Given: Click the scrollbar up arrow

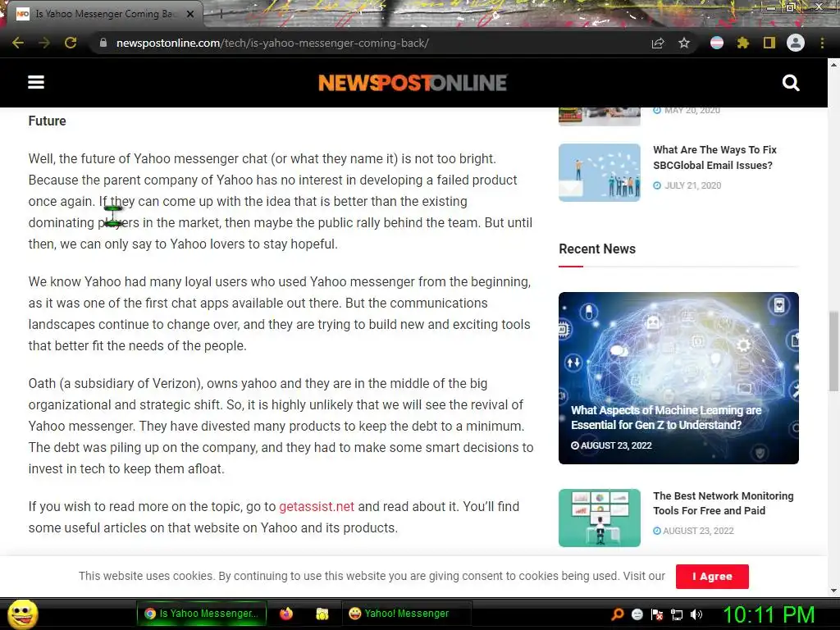Looking at the screenshot, I should [x=833, y=64].
